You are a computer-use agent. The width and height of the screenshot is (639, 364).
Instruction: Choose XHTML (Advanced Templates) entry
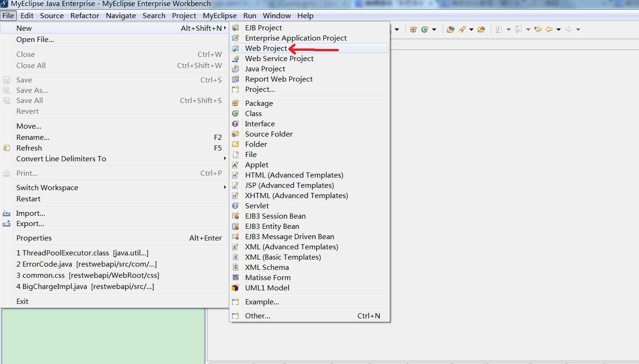point(309,195)
